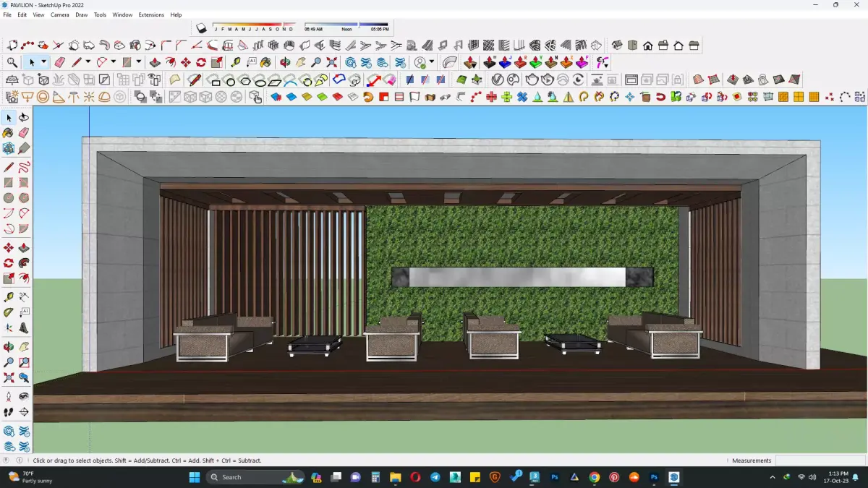868x488 pixels.
Task: Open the Help menu
Action: (x=176, y=14)
